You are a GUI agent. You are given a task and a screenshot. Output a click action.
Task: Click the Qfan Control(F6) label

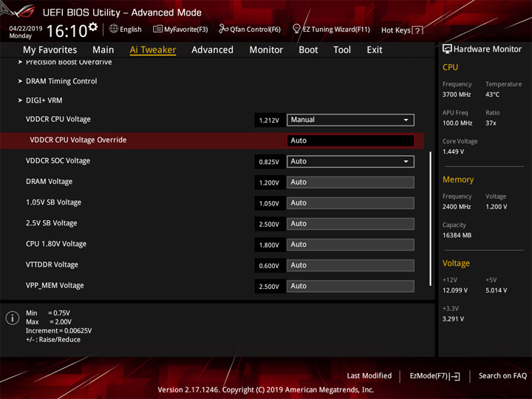click(x=255, y=30)
